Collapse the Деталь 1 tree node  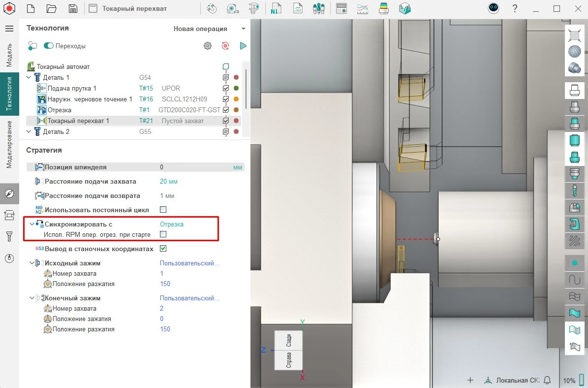[x=29, y=77]
